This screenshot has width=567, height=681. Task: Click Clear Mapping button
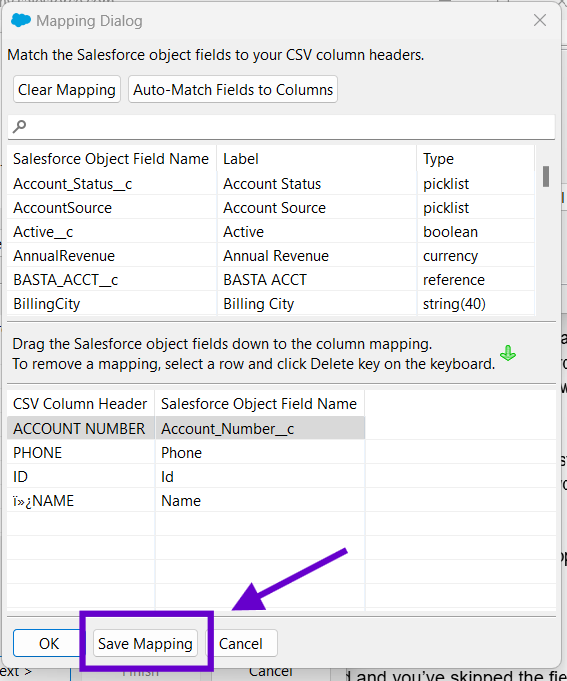[67, 89]
